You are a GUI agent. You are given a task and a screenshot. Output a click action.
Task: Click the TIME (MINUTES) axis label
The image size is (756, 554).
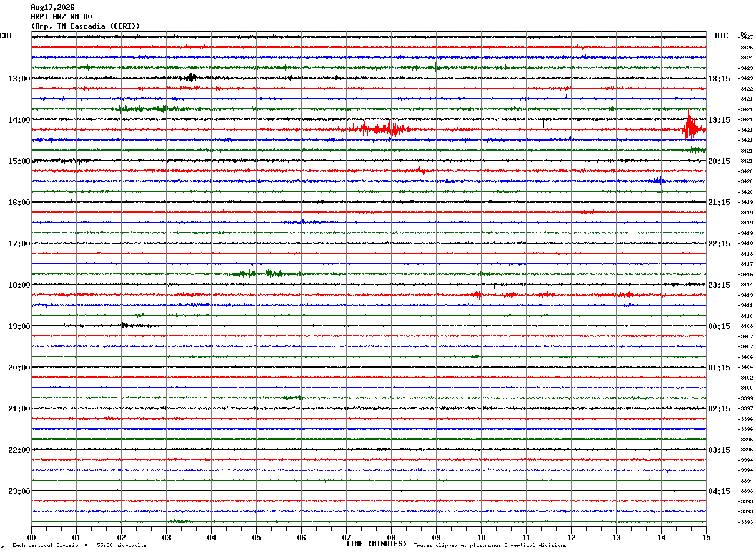(376, 544)
